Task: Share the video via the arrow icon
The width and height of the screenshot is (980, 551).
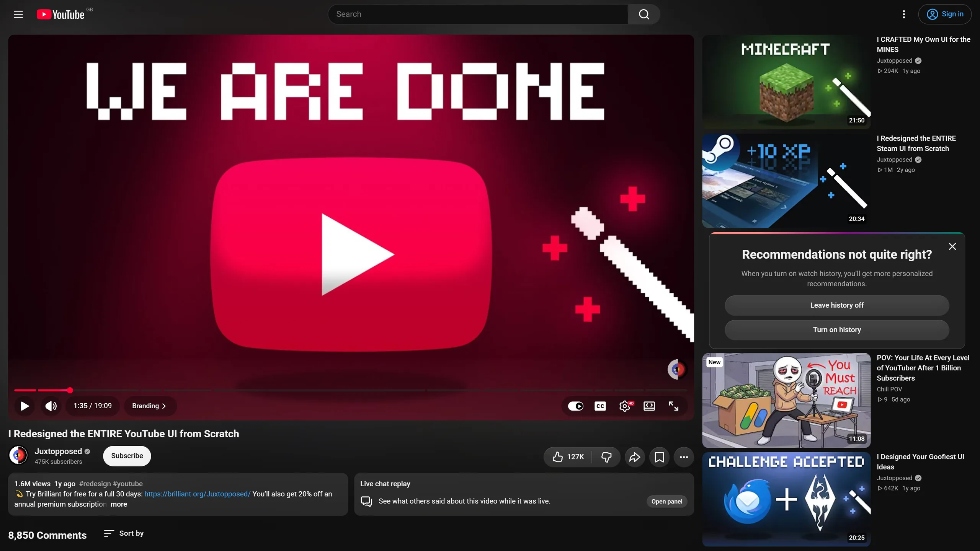Action: click(x=635, y=457)
